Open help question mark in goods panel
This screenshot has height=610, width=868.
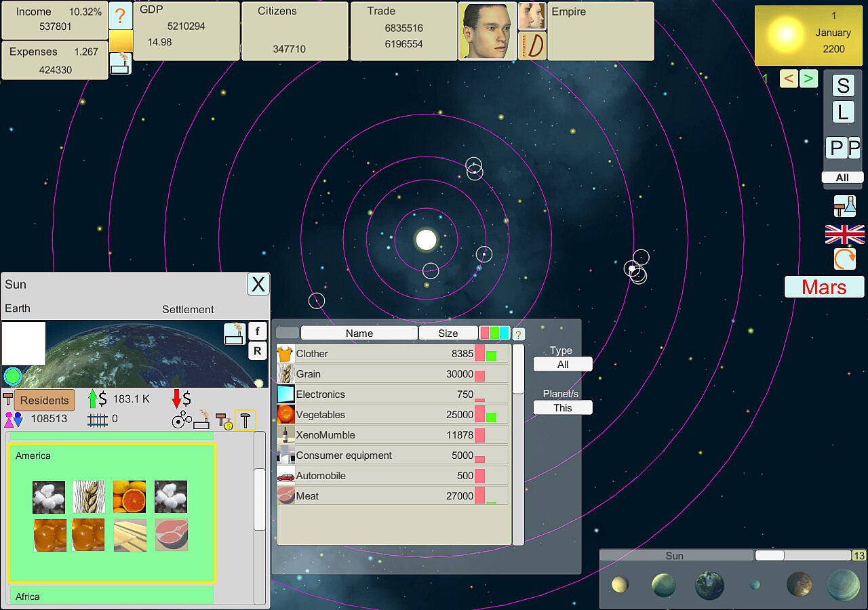click(x=518, y=334)
